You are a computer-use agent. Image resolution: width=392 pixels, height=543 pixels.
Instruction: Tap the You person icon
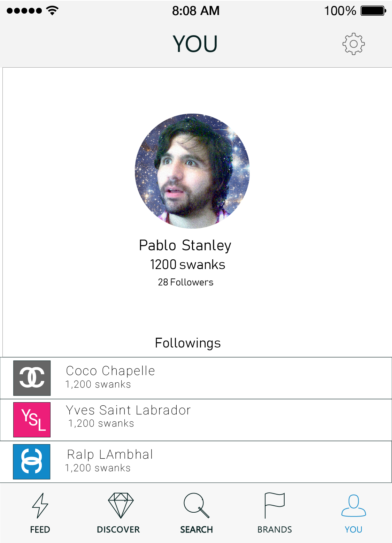[x=353, y=505]
